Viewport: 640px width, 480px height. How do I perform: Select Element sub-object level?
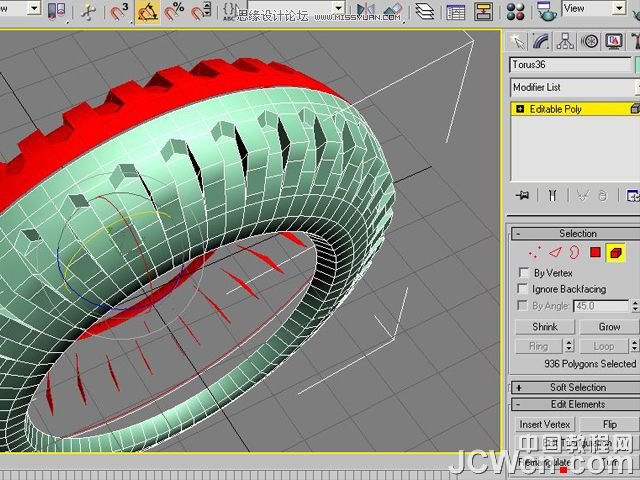click(x=616, y=253)
